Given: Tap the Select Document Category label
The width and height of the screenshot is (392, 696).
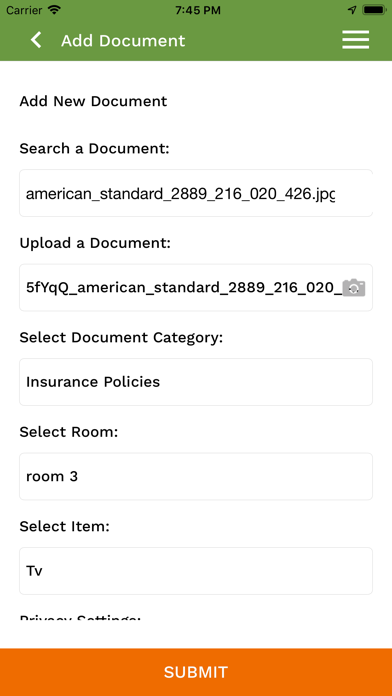Looking at the screenshot, I should coord(121,338).
